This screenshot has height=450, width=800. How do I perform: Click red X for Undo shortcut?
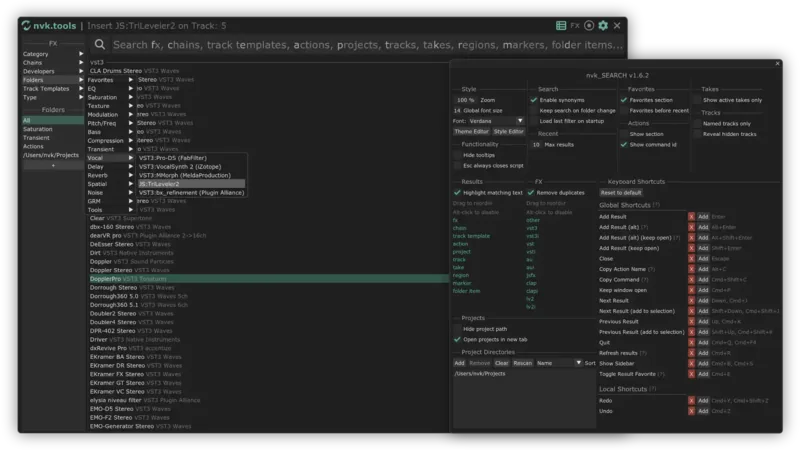click(x=691, y=411)
